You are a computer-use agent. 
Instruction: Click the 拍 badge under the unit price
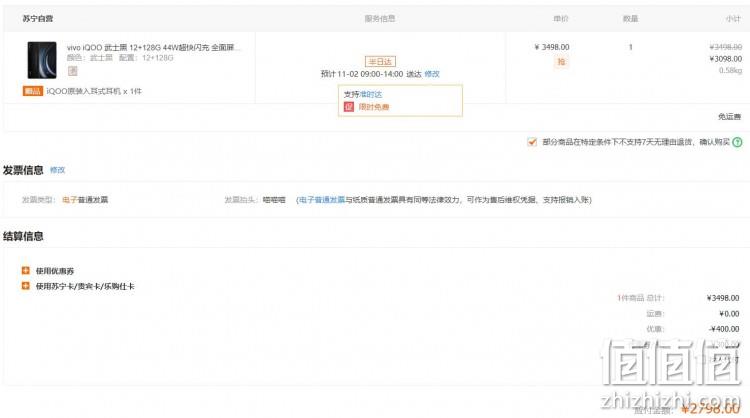coord(561,62)
